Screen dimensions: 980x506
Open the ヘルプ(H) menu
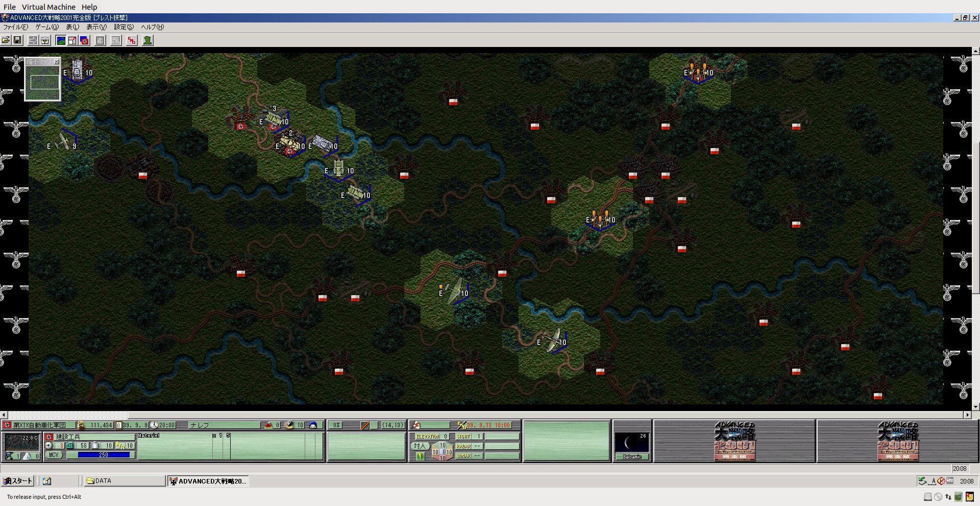coord(153,27)
